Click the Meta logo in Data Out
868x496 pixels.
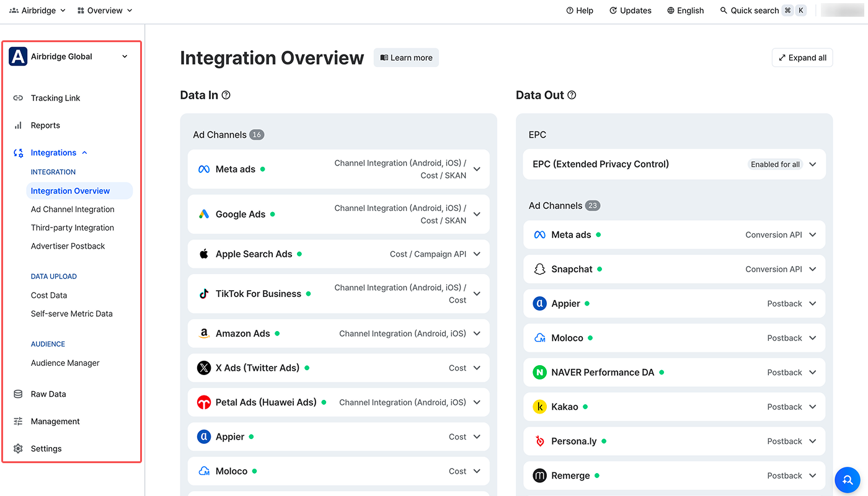click(539, 235)
